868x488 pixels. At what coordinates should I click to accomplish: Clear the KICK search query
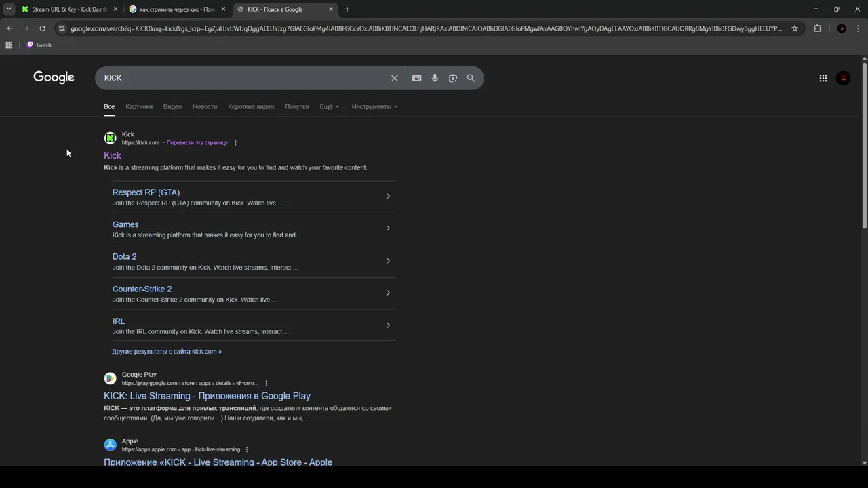[394, 78]
